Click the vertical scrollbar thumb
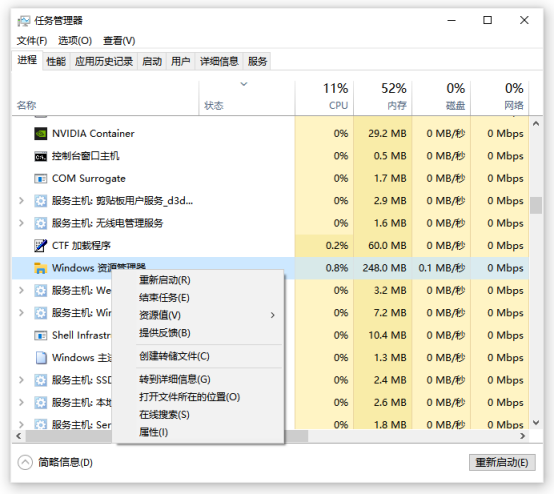The height and width of the screenshot is (494, 554). (x=536, y=205)
